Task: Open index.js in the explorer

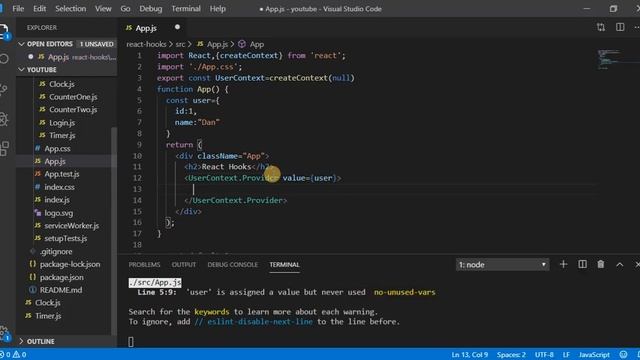Action: tap(57, 200)
